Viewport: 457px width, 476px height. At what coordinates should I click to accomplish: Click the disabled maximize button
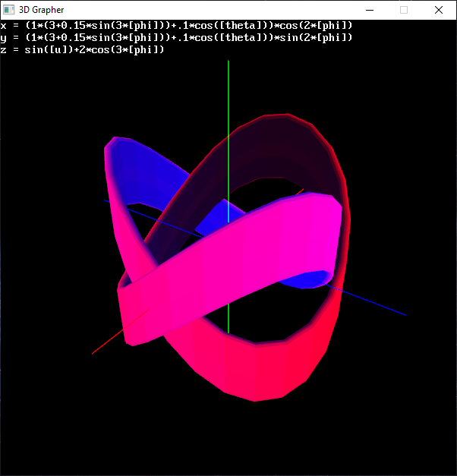pyautogui.click(x=404, y=10)
